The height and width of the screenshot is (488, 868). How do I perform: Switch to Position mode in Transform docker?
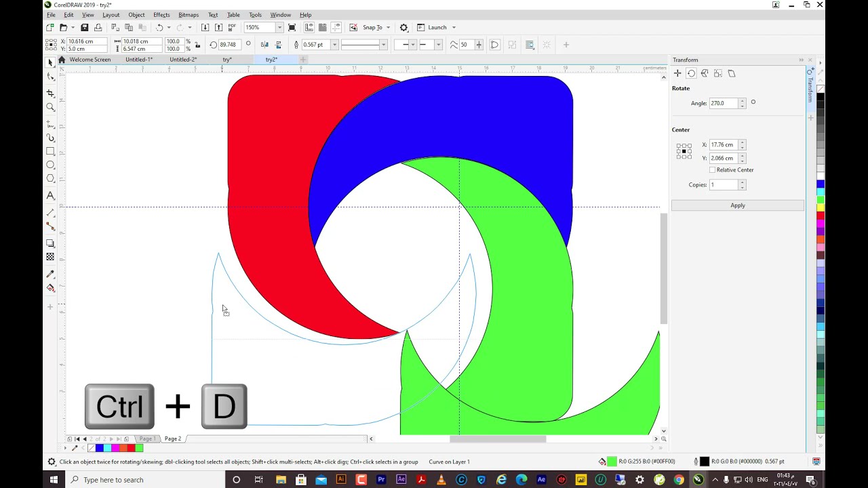click(677, 73)
